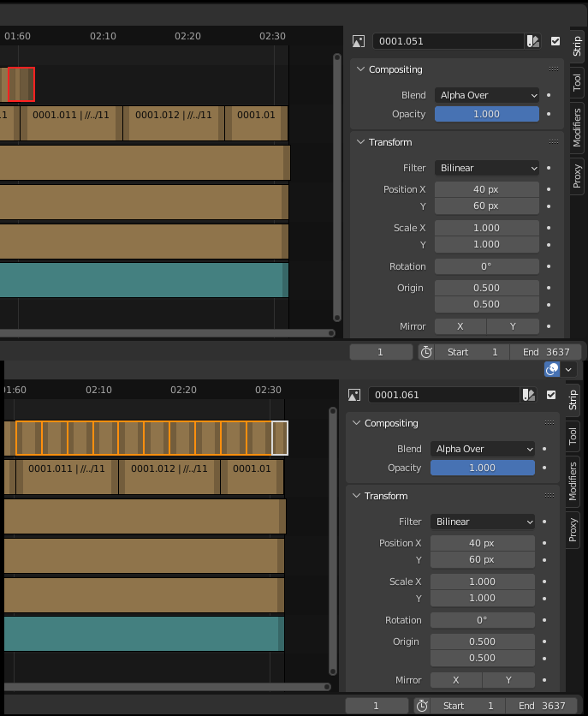Click Transform panel grip dots in 0001.061 panel

point(549,495)
